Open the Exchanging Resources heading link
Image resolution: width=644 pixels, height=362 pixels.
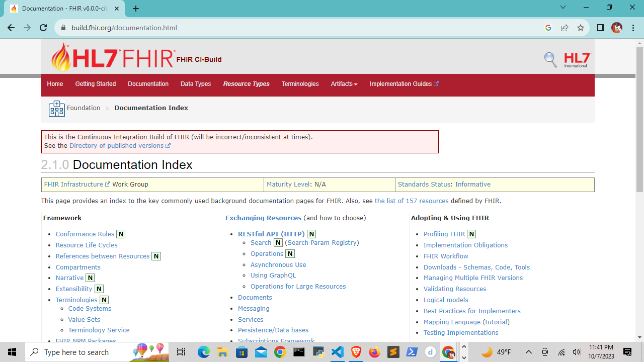point(263,218)
